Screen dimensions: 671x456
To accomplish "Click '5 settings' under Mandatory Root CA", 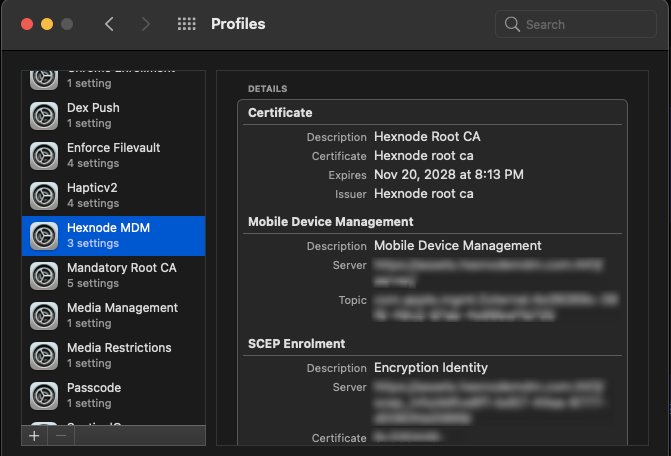I will coord(93,283).
